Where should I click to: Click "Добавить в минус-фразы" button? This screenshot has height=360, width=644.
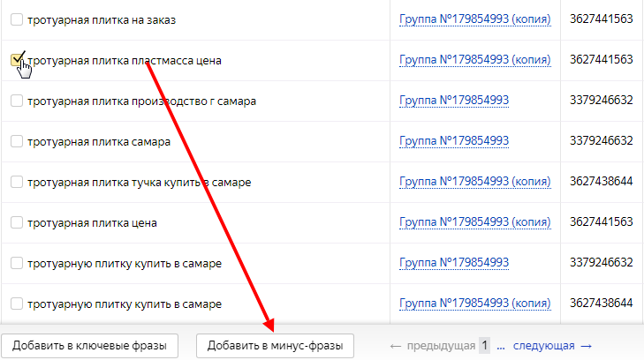click(x=275, y=346)
